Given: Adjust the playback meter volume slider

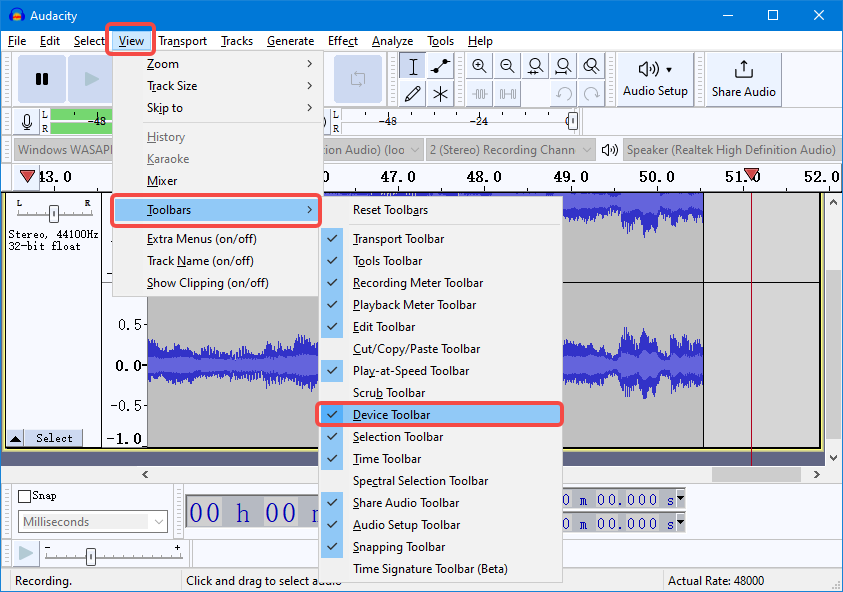Looking at the screenshot, I should point(573,120).
